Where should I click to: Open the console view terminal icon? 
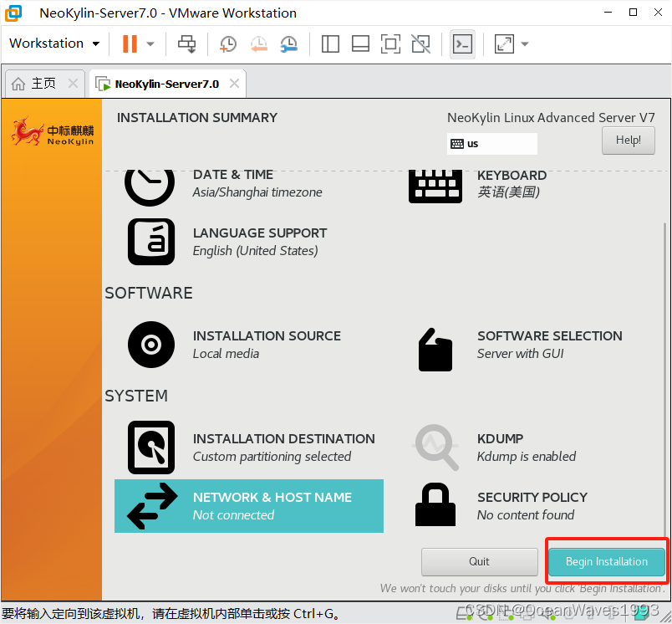coord(462,43)
